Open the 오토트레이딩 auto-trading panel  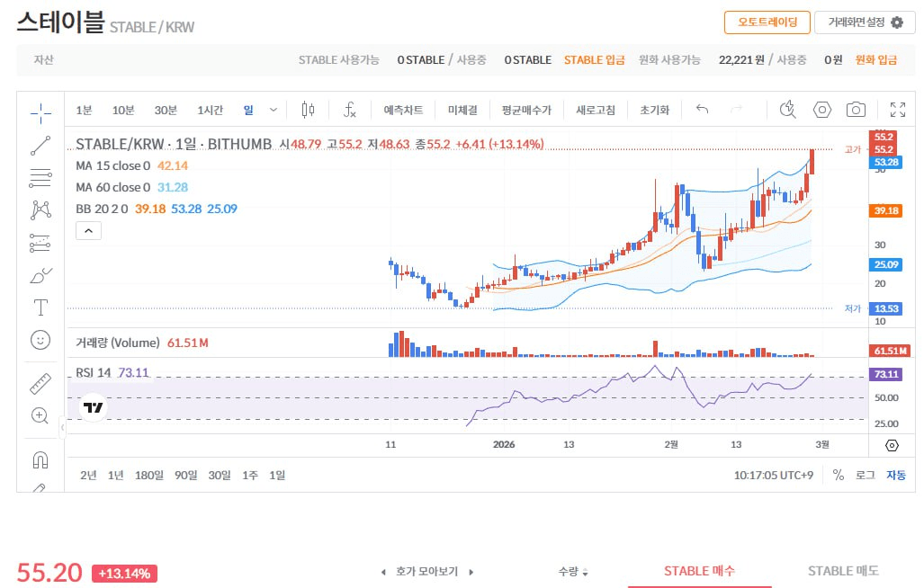tap(767, 22)
